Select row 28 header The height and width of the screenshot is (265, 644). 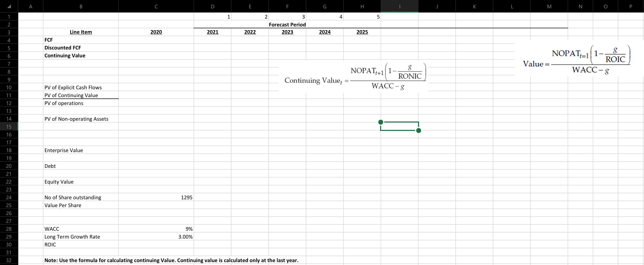click(x=9, y=229)
